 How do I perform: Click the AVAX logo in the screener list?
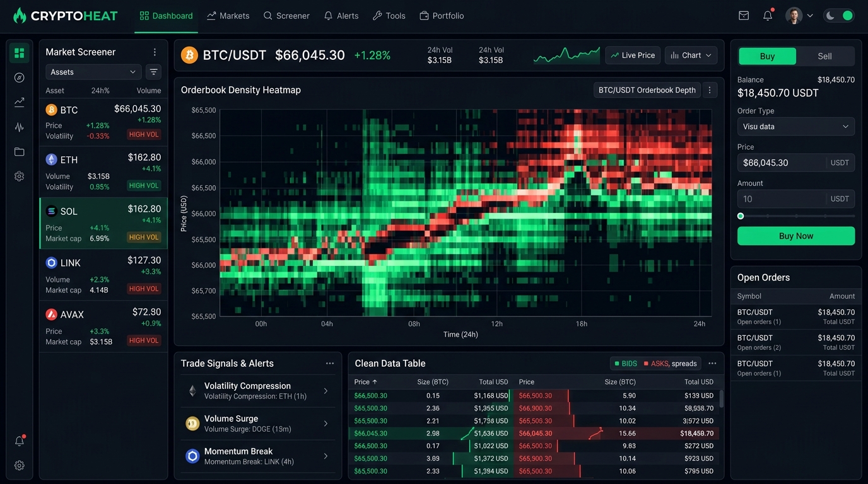52,314
